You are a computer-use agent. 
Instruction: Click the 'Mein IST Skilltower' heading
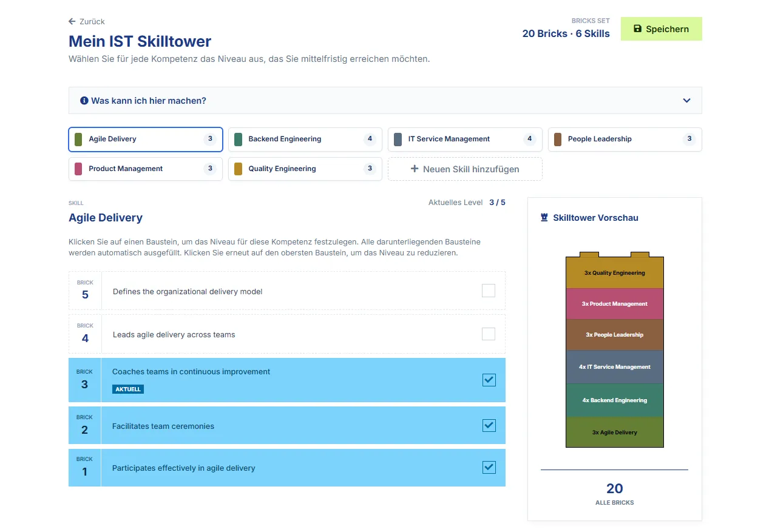140,42
